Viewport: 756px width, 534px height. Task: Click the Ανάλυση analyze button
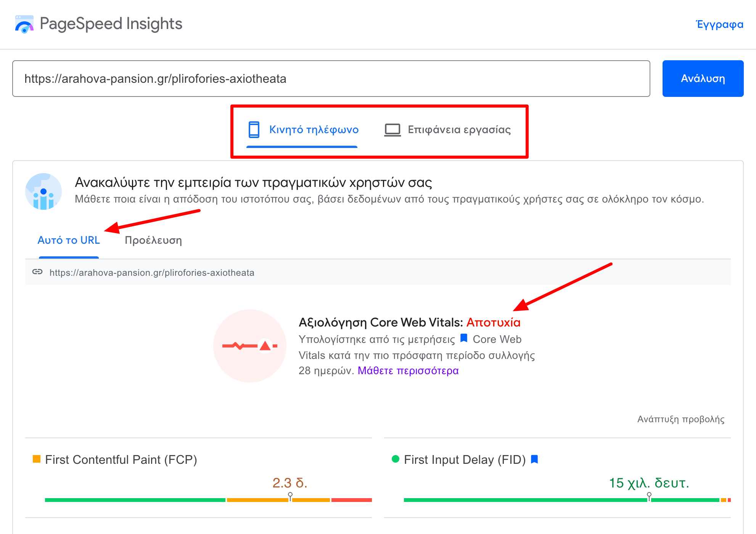703,79
